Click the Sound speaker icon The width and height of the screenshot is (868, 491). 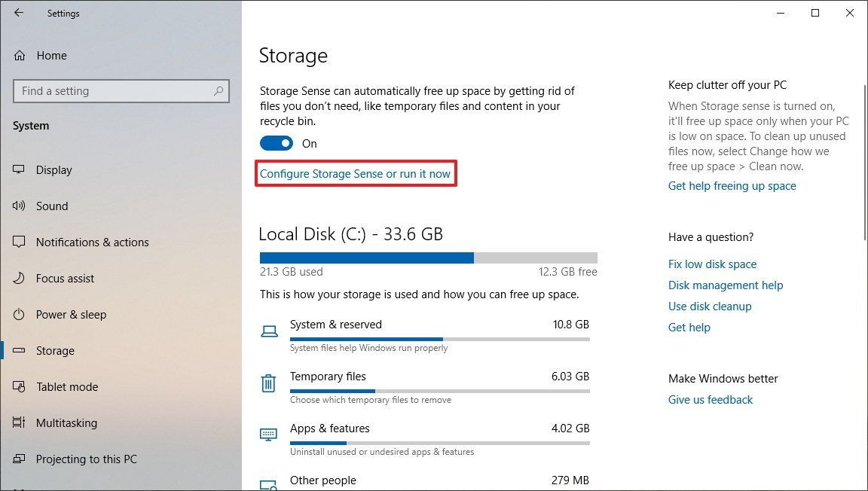(x=17, y=206)
